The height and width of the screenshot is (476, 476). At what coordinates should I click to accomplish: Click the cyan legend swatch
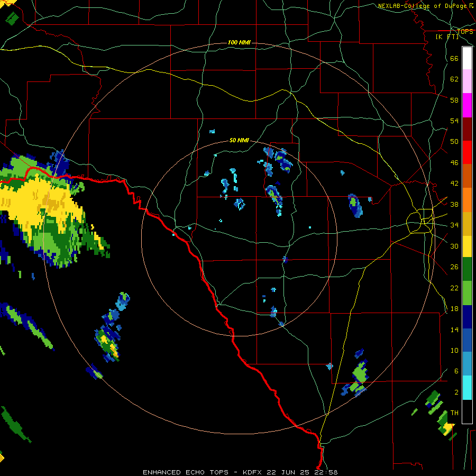click(467, 388)
